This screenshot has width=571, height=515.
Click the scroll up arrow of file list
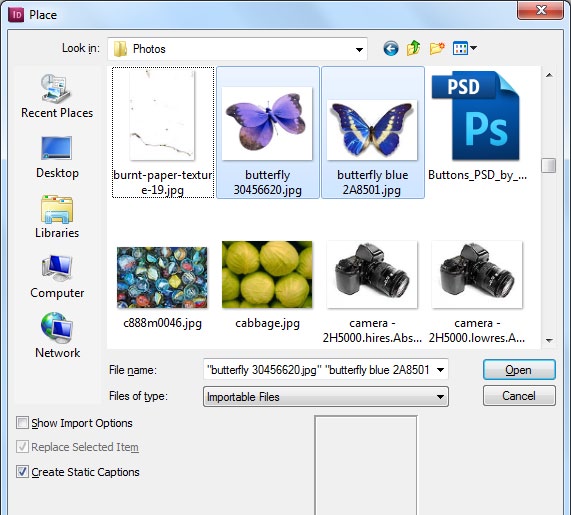[549, 75]
